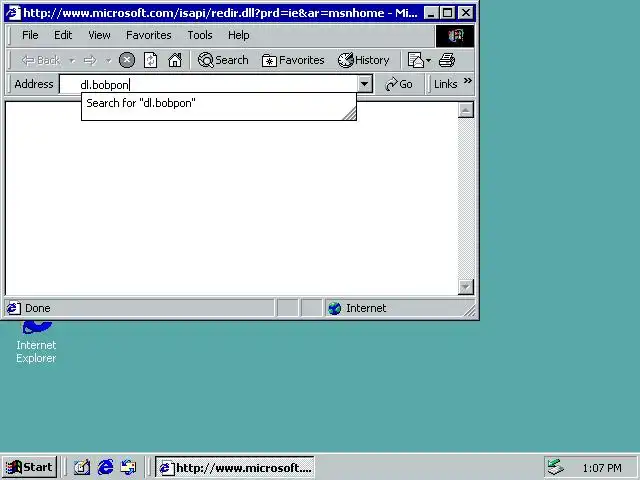Select the Internet Explorer desktop shortcut

(x=36, y=342)
